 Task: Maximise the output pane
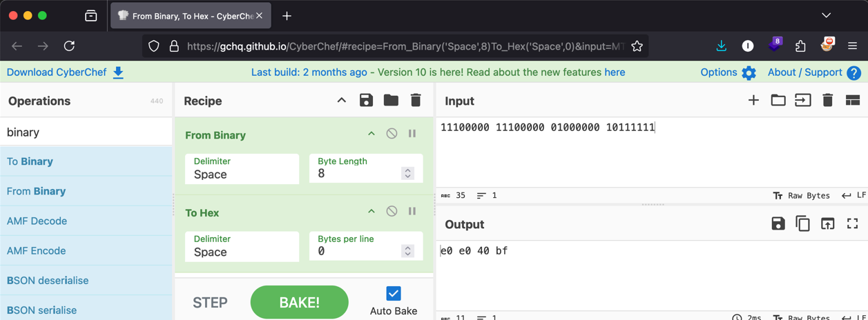853,223
